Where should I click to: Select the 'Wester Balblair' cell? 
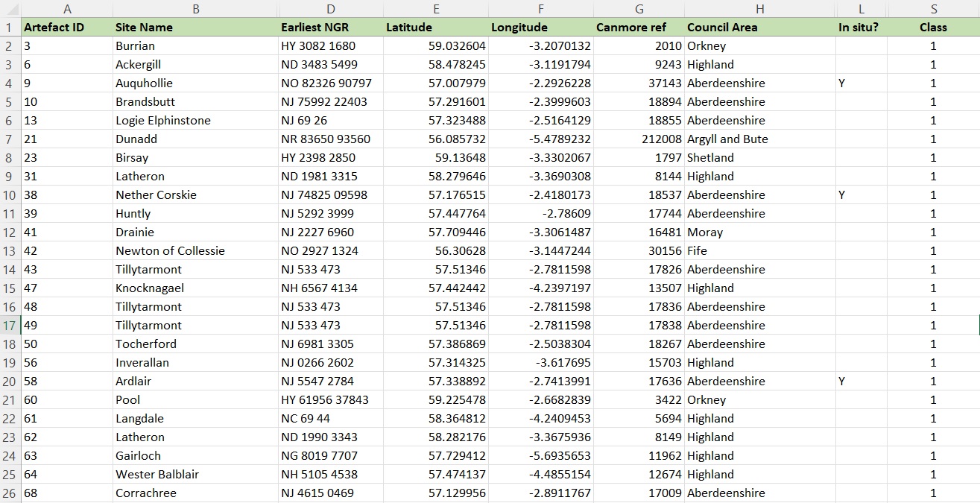(x=195, y=475)
